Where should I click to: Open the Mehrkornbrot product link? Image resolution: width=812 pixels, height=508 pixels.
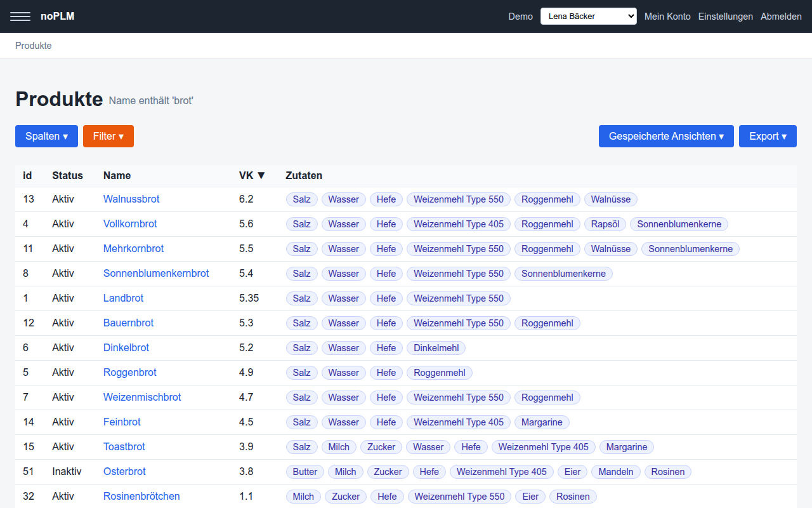tap(133, 248)
